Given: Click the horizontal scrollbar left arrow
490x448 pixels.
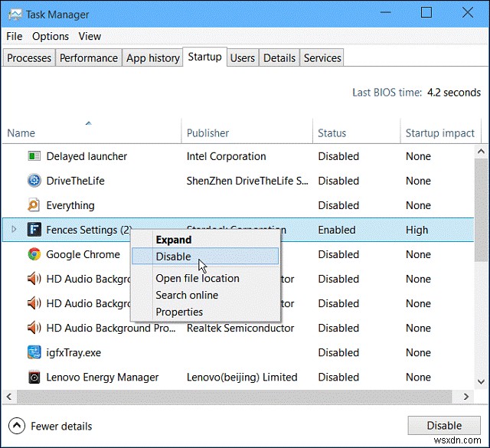Looking at the screenshot, I should coord(9,397).
